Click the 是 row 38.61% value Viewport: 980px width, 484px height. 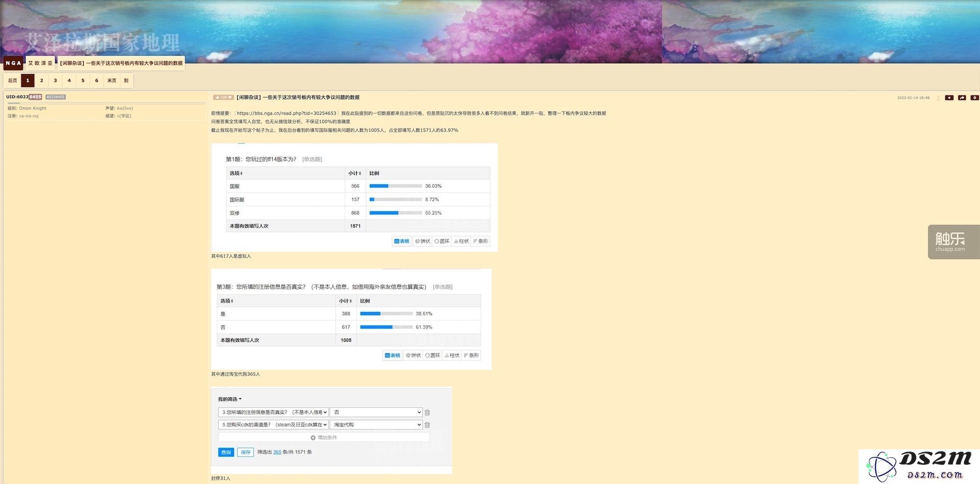pyautogui.click(x=424, y=314)
